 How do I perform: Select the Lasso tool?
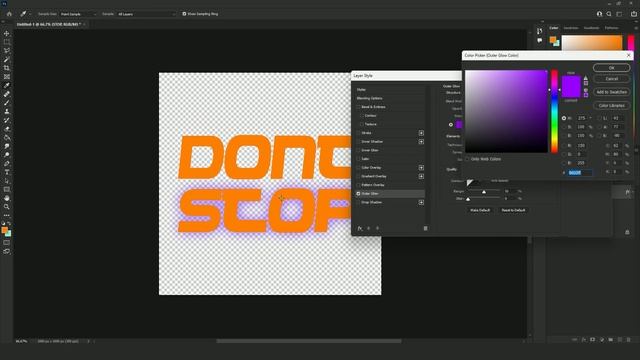coord(7,51)
